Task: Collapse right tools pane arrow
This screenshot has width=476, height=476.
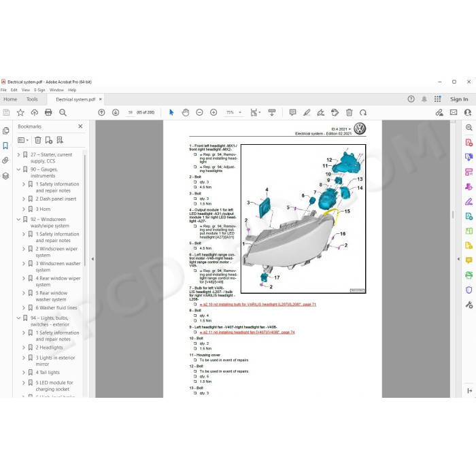Action: [x=458, y=259]
